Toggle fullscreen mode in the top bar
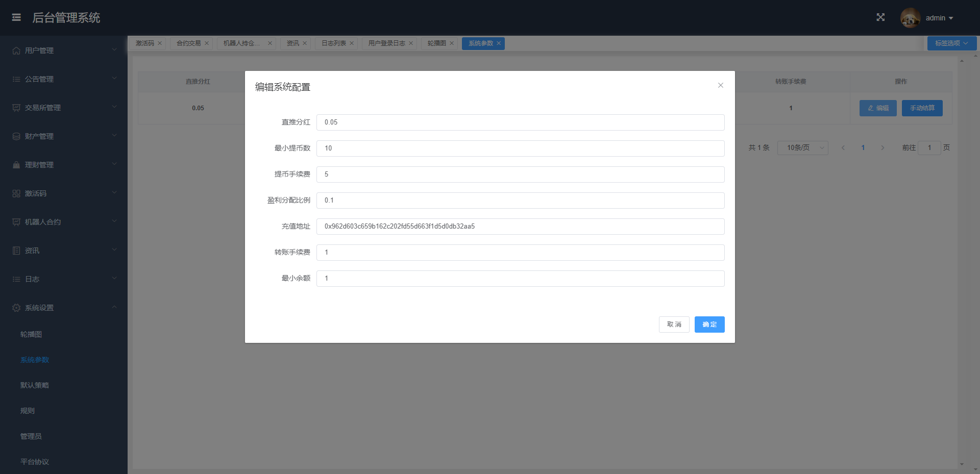This screenshot has width=980, height=474. [880, 17]
